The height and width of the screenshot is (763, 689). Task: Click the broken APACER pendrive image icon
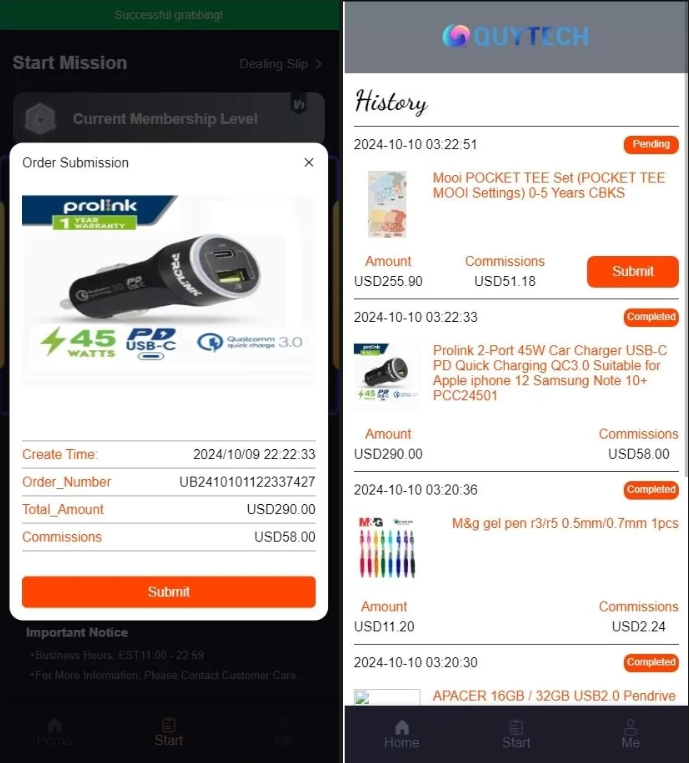coord(362,698)
